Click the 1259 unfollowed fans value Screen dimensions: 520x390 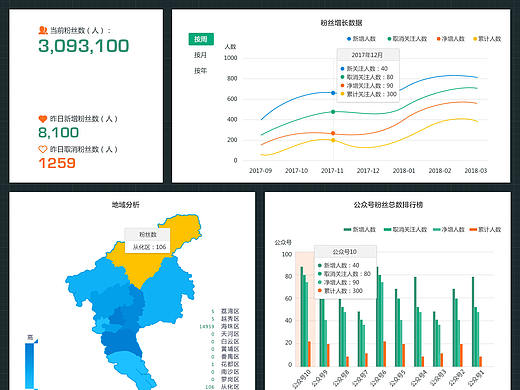click(x=57, y=163)
